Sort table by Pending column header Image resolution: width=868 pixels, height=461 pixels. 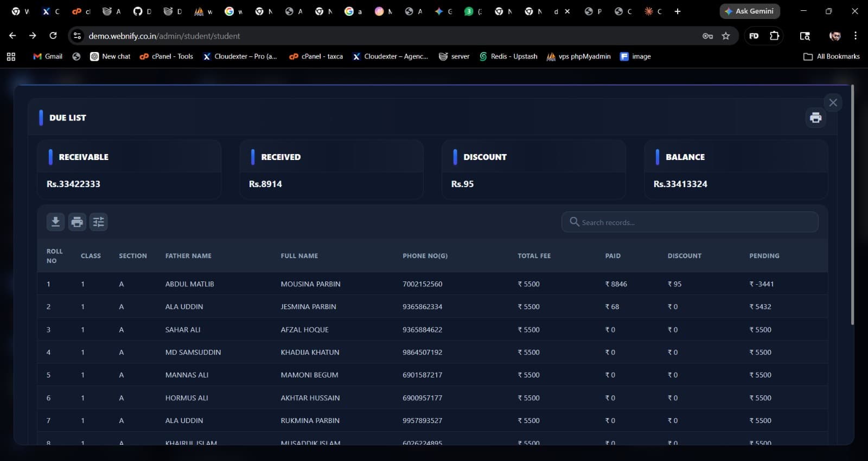(x=764, y=256)
